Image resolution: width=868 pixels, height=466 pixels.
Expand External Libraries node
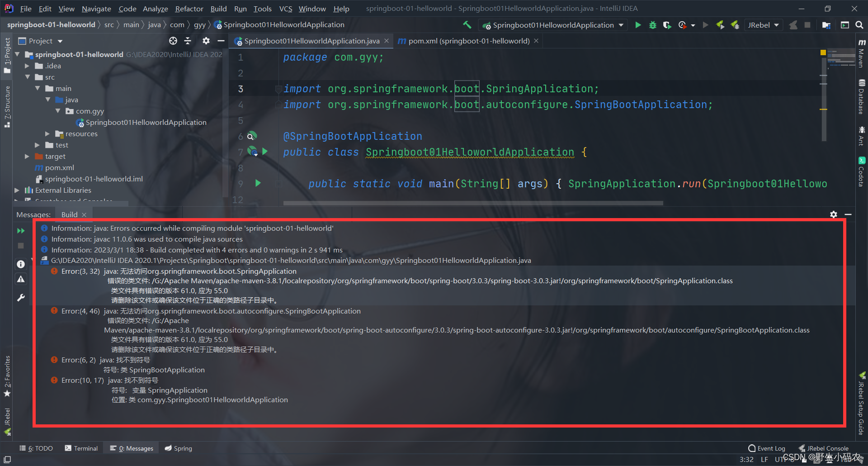coord(17,190)
